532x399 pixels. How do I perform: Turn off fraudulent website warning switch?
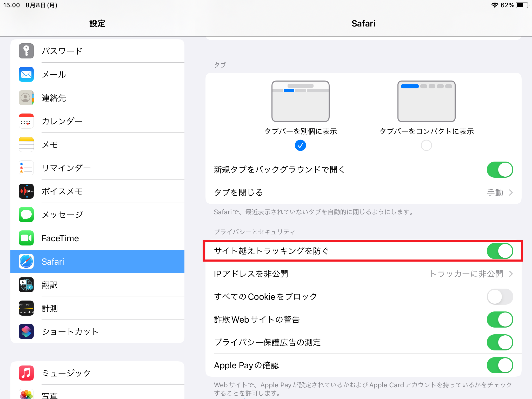(500, 320)
